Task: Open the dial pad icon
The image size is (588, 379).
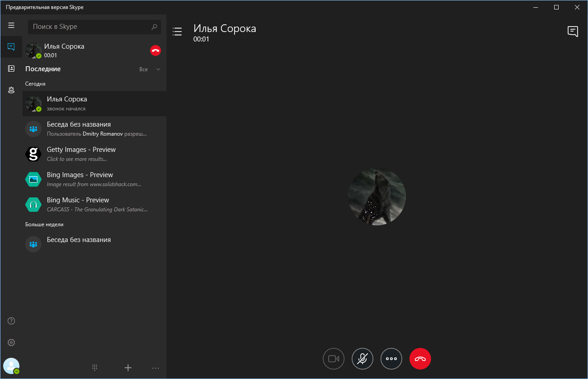Action: pos(95,367)
